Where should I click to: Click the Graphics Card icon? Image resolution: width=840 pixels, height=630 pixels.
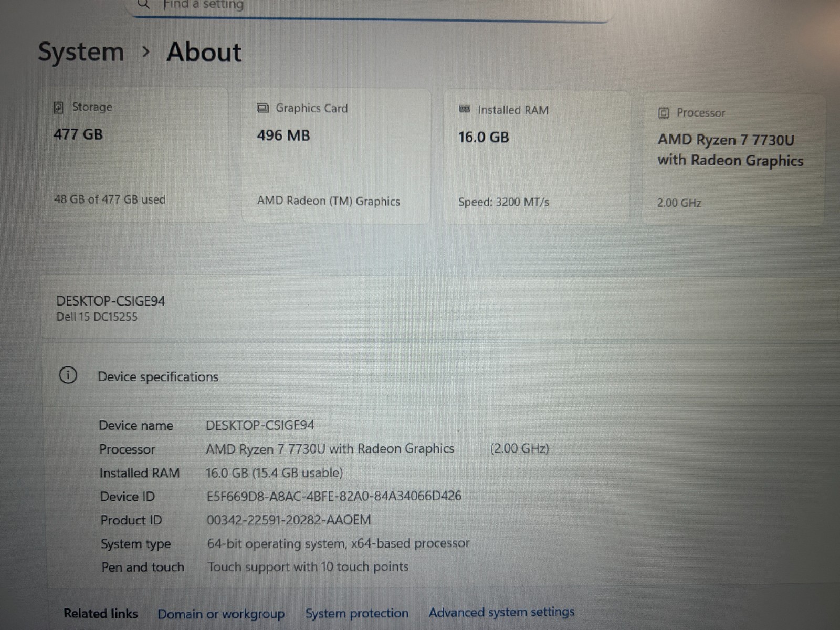tap(262, 108)
